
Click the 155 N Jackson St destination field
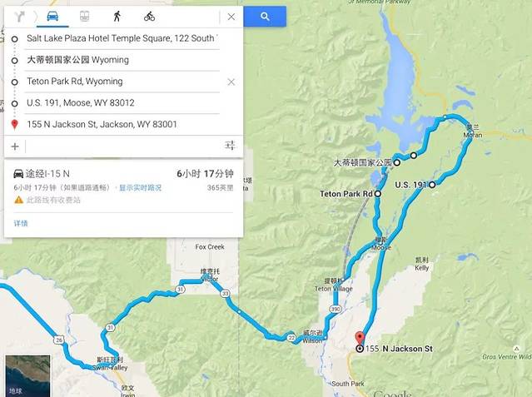tap(122, 124)
